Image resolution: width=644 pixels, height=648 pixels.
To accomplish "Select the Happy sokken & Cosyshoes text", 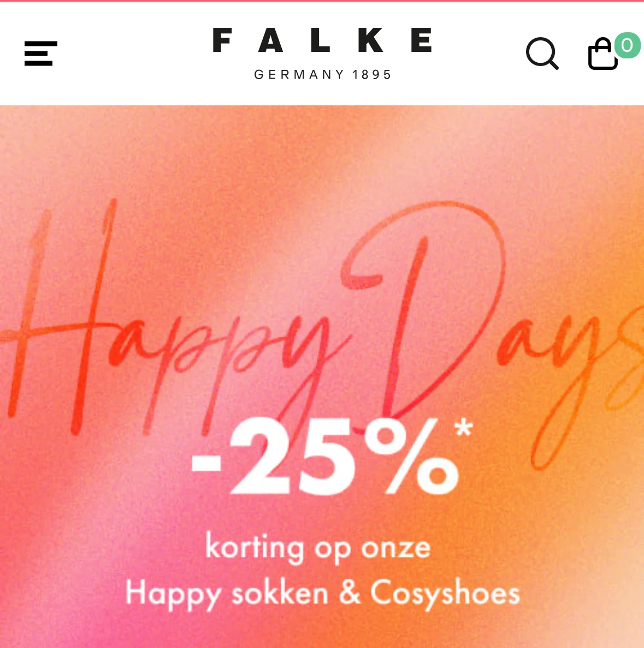I will [x=322, y=592].
